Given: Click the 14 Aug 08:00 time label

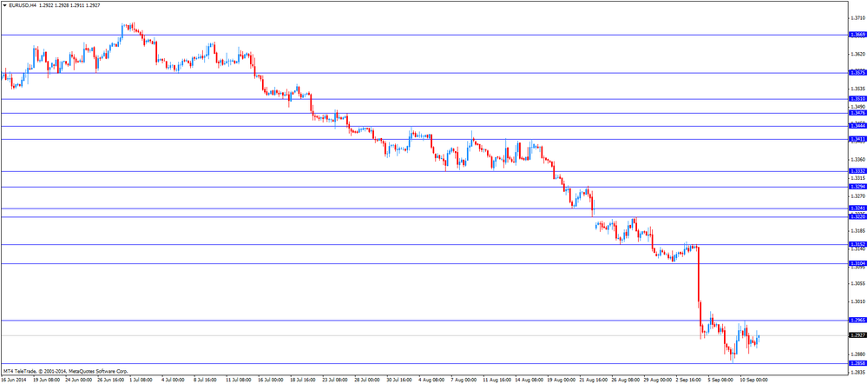Looking at the screenshot, I should [x=528, y=381].
